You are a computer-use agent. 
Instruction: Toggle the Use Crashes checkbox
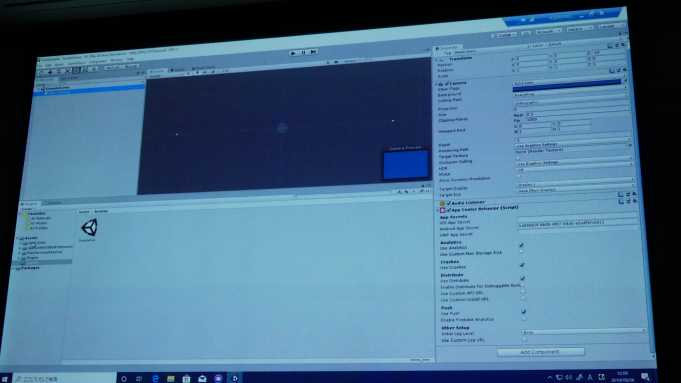522,265
